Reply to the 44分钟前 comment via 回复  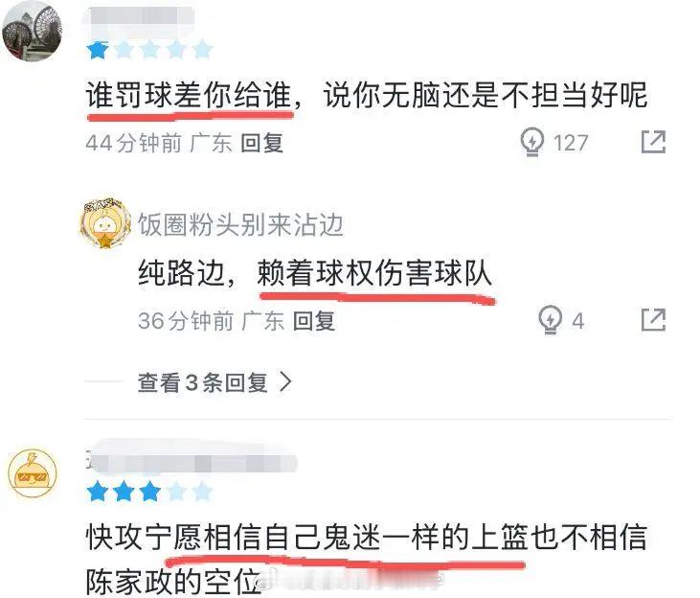click(262, 144)
